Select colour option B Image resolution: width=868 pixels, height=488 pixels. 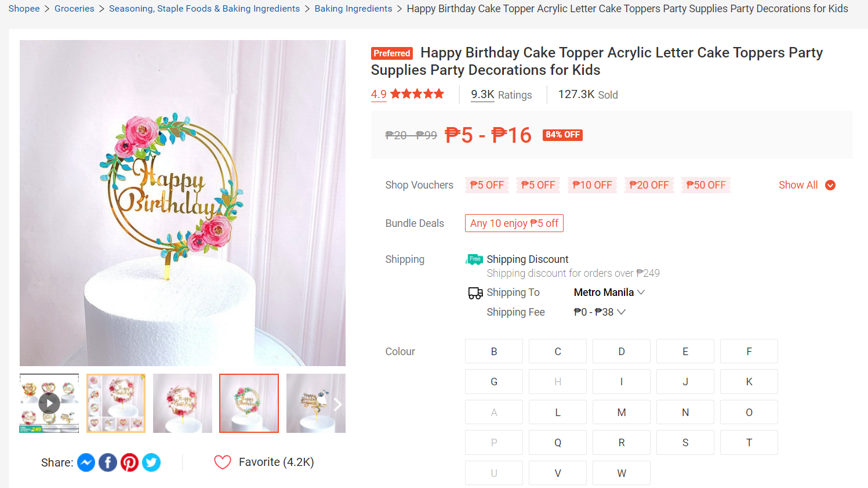[494, 352]
